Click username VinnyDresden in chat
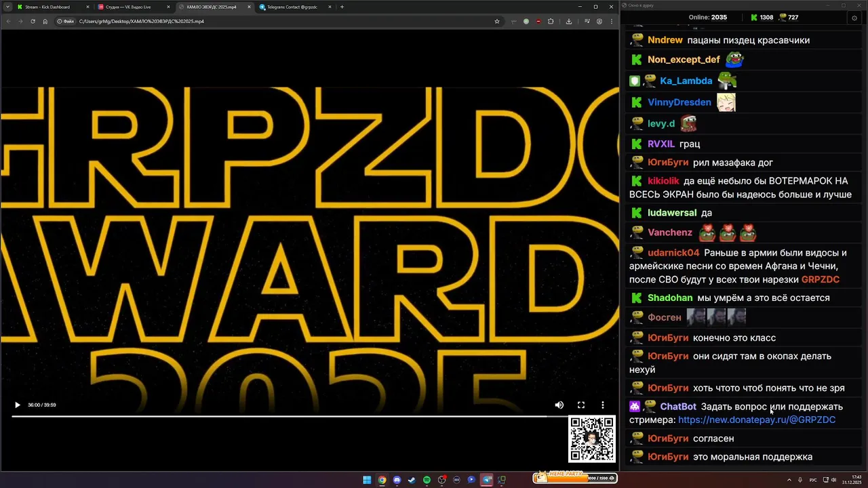The image size is (868, 488). click(679, 102)
